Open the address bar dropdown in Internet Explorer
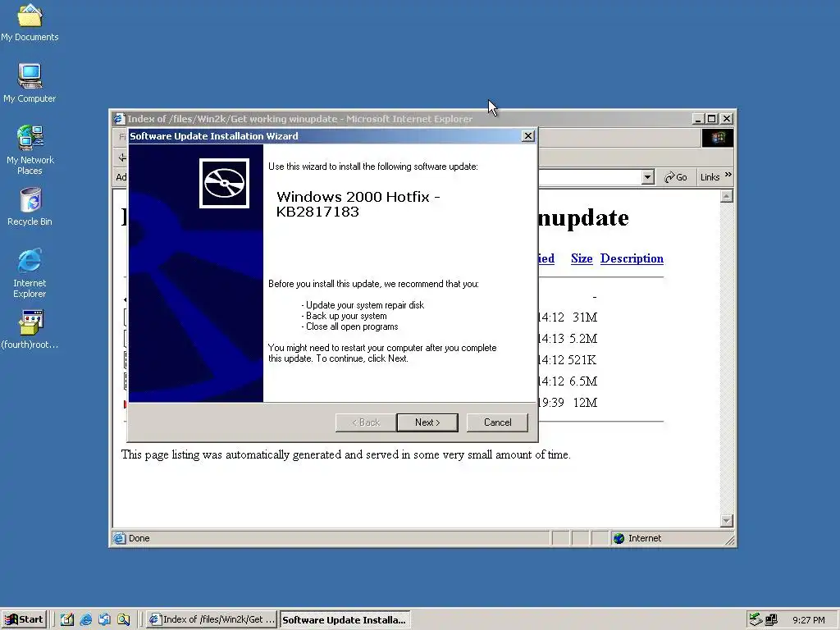 click(x=648, y=177)
